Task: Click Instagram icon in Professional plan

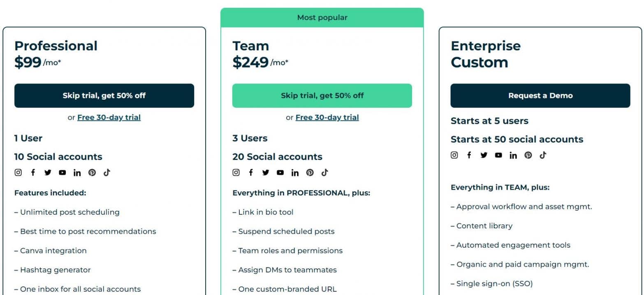Action: (18, 173)
